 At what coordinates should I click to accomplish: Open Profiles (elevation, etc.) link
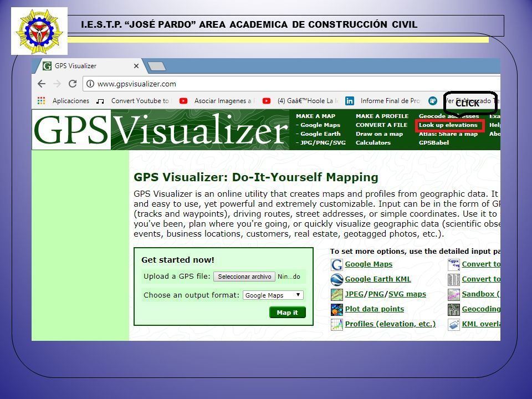click(391, 324)
